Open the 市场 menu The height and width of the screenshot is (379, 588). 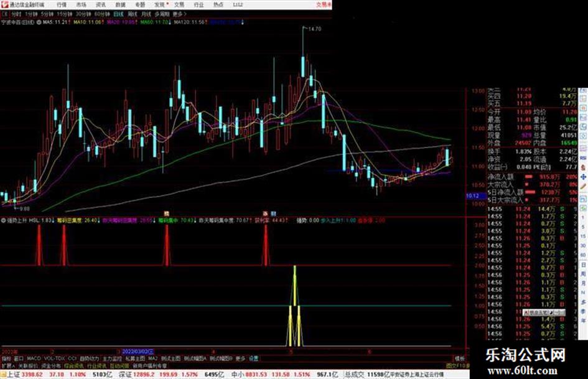tap(81, 5)
